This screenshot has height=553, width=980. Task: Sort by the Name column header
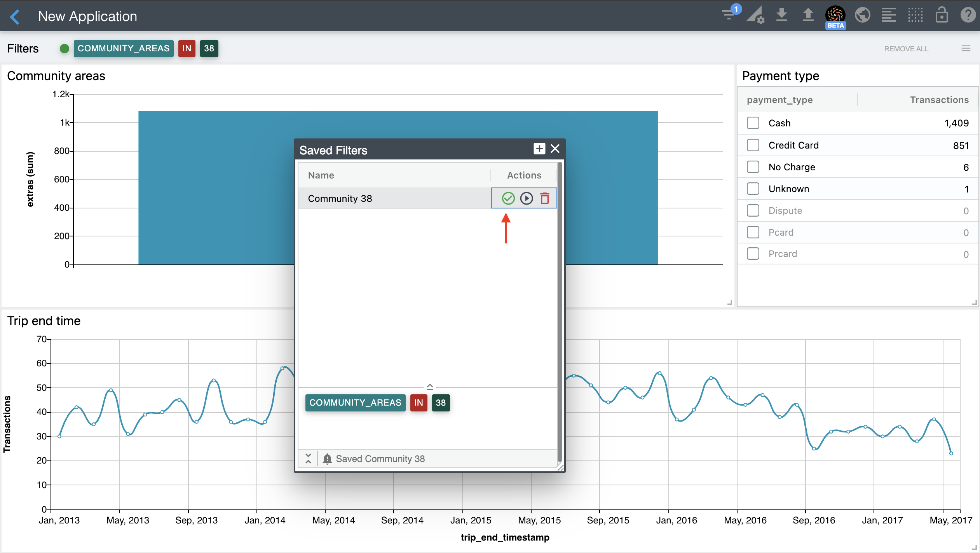[x=321, y=175]
